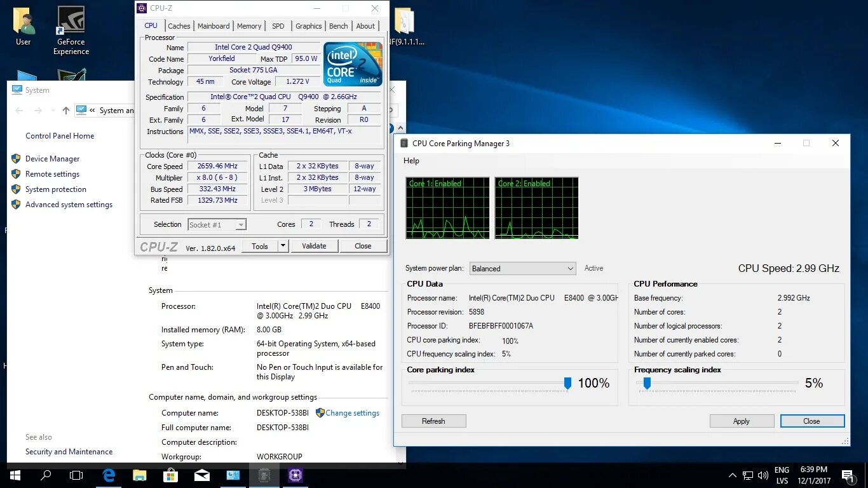
Task: Click the Core 1 usage graph
Action: 447,208
